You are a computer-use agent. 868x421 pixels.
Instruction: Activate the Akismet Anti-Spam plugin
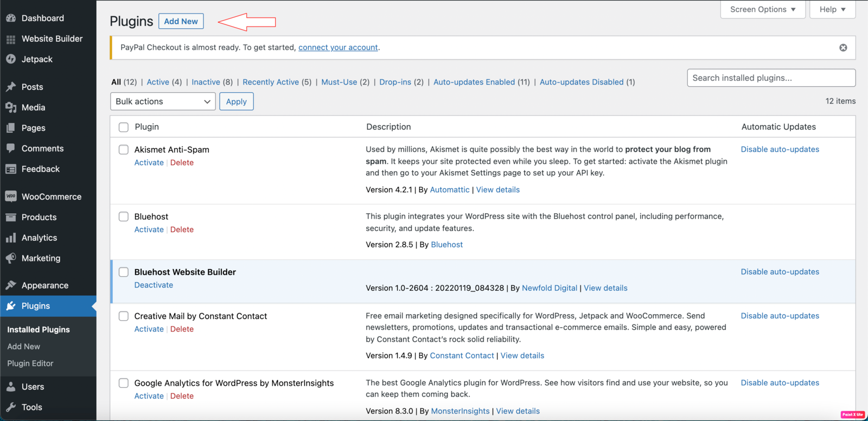(149, 163)
